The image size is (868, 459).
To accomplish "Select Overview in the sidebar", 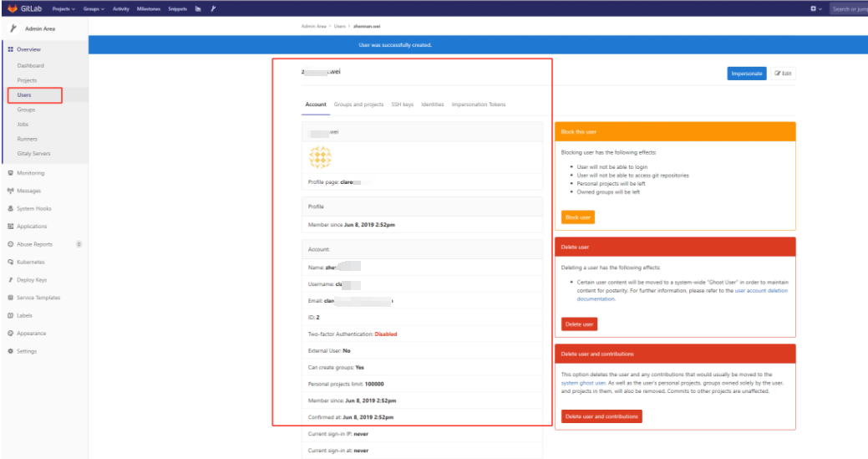I will point(28,49).
